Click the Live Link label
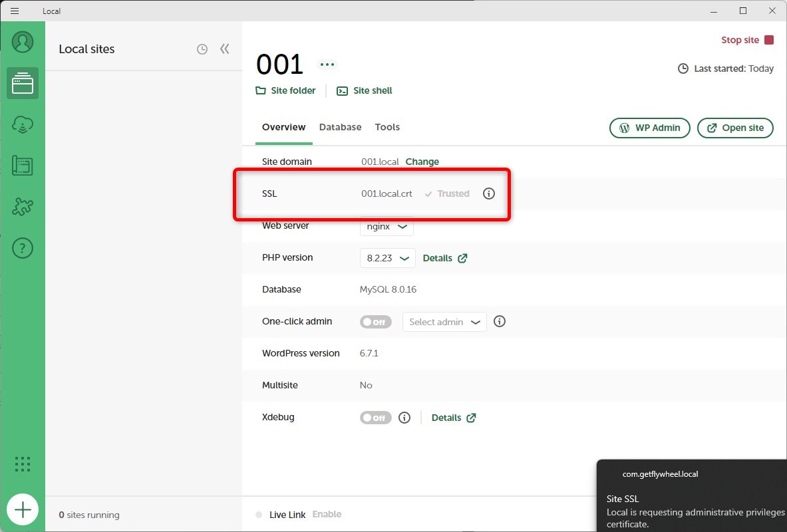 tap(287, 515)
